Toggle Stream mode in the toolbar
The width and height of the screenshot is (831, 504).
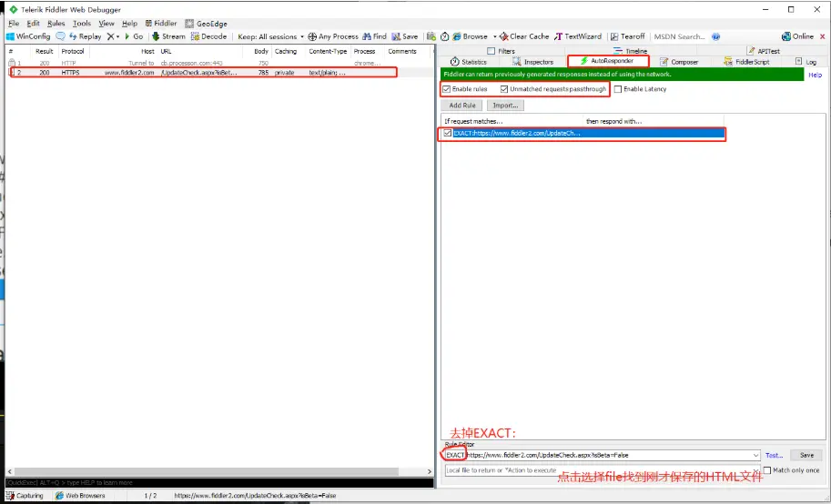coord(168,36)
